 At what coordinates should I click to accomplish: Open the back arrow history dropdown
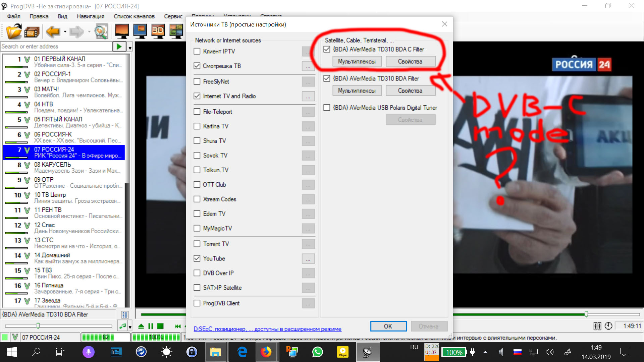(65, 32)
